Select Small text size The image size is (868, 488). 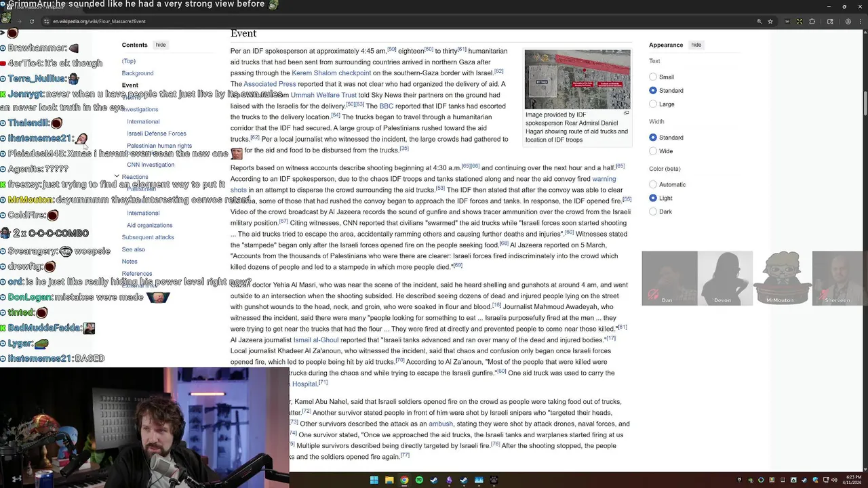click(x=653, y=77)
